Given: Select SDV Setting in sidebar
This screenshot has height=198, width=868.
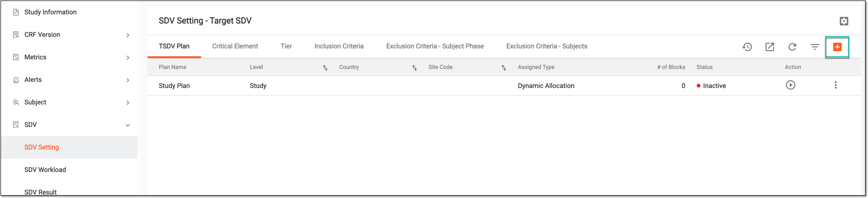Looking at the screenshot, I should [42, 147].
